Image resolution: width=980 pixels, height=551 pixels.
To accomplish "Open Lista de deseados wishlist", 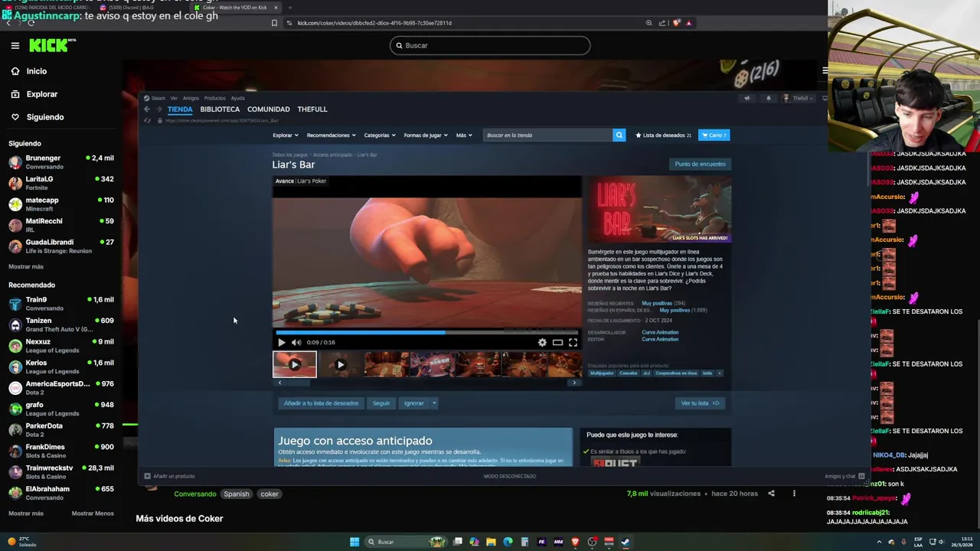I will [663, 135].
